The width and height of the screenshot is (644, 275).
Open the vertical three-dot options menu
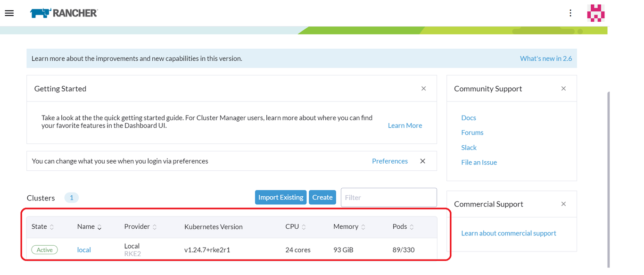point(570,13)
